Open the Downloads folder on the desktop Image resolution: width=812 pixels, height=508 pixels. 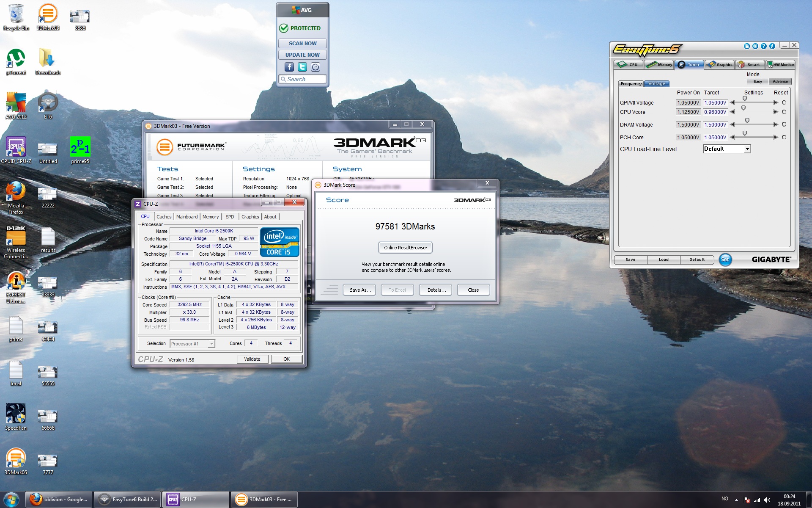[x=48, y=61]
